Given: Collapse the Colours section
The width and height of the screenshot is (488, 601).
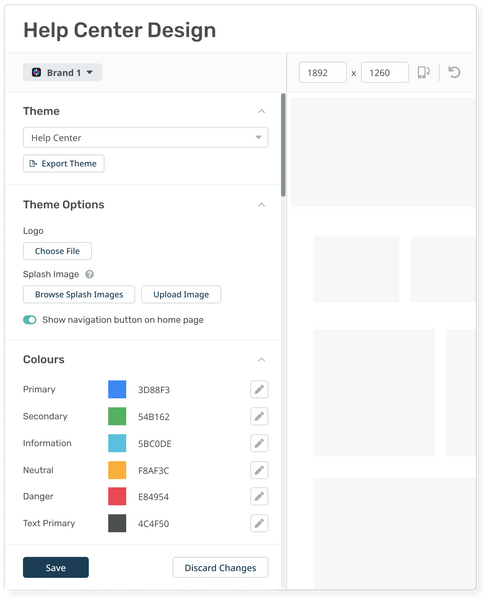Looking at the screenshot, I should 261,360.
